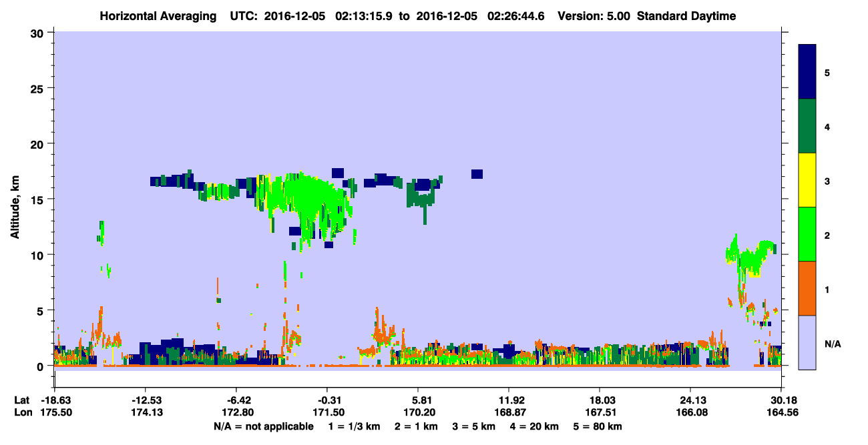The height and width of the screenshot is (445, 868).
Task: Click the '4 = 20 km' legend note
Action: tap(534, 426)
